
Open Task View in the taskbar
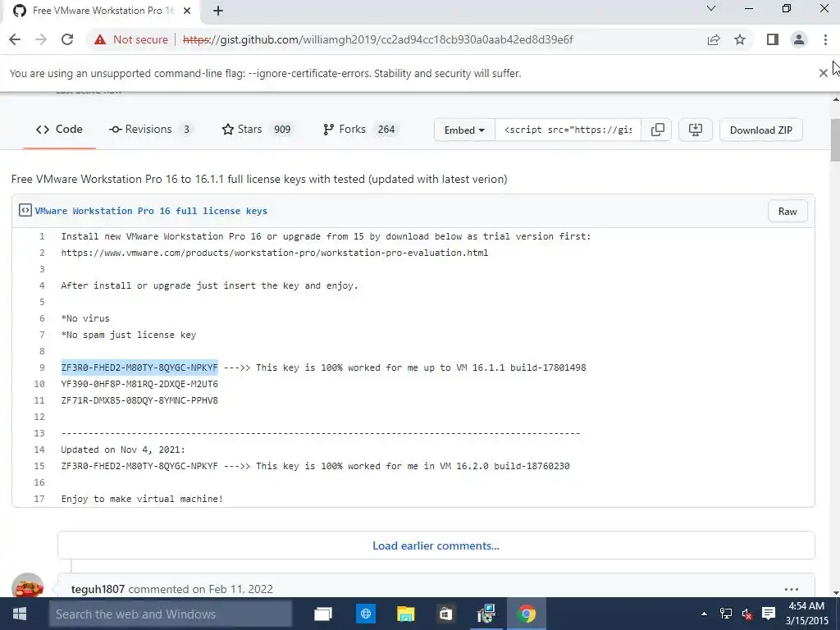click(323, 614)
